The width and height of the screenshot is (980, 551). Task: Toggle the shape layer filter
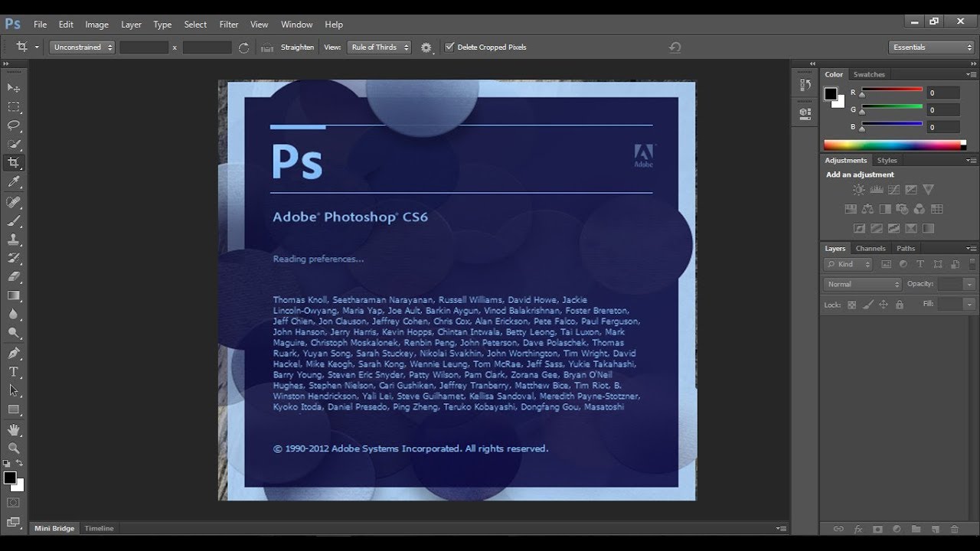pyautogui.click(x=938, y=264)
